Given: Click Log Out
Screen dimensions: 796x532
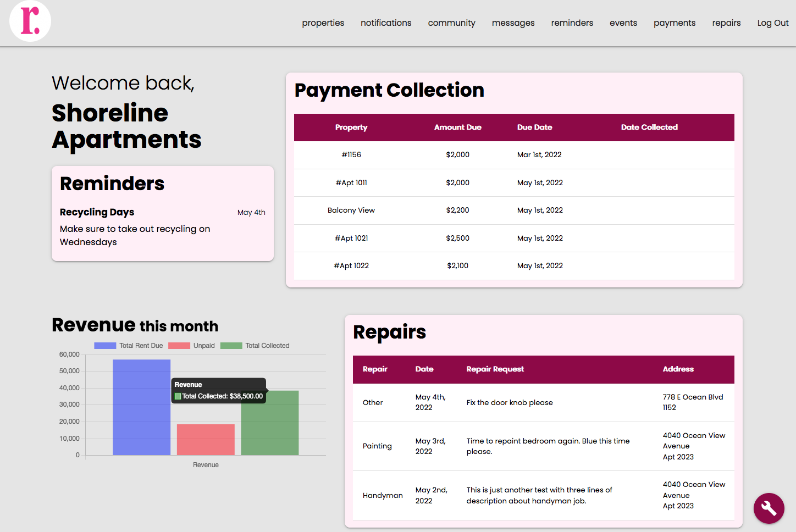Looking at the screenshot, I should click(772, 23).
